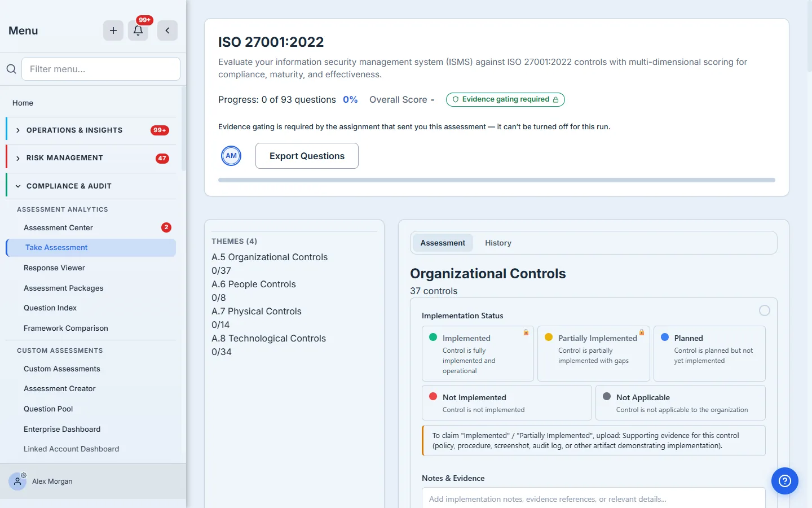Open Home menu item
Viewport: 812px width, 508px height.
(x=91, y=103)
